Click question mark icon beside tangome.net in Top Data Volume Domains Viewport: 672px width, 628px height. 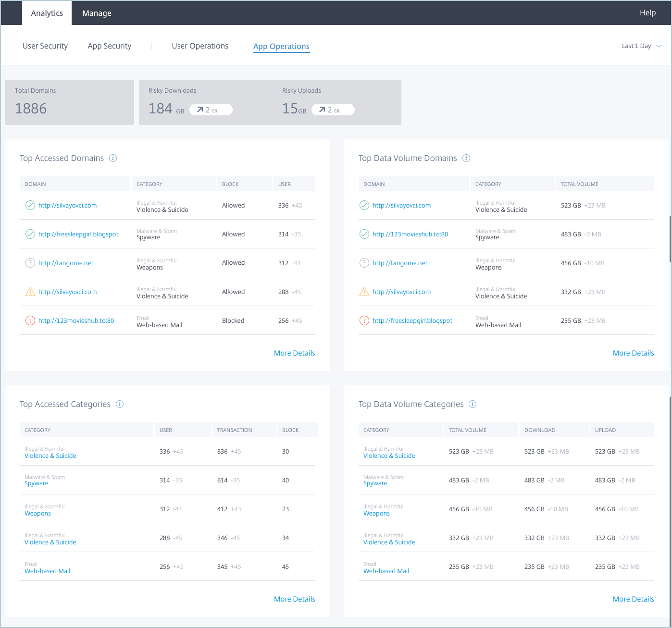pyautogui.click(x=364, y=263)
